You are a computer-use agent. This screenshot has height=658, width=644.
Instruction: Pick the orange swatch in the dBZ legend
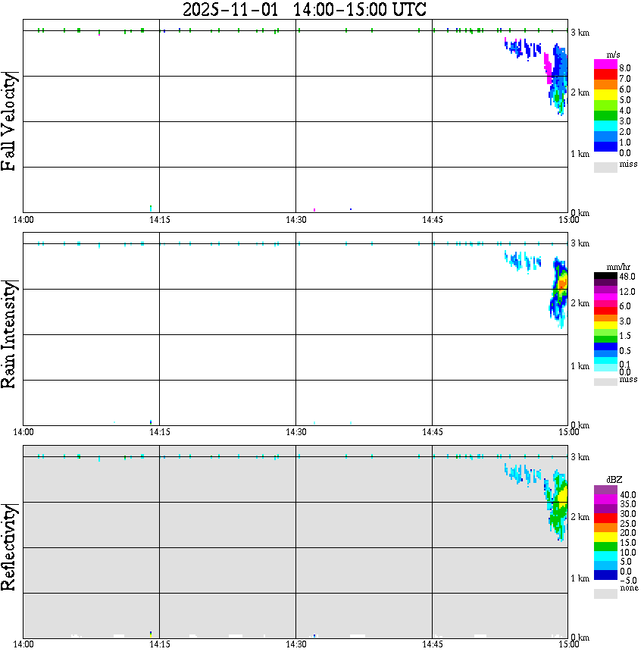coord(605,528)
